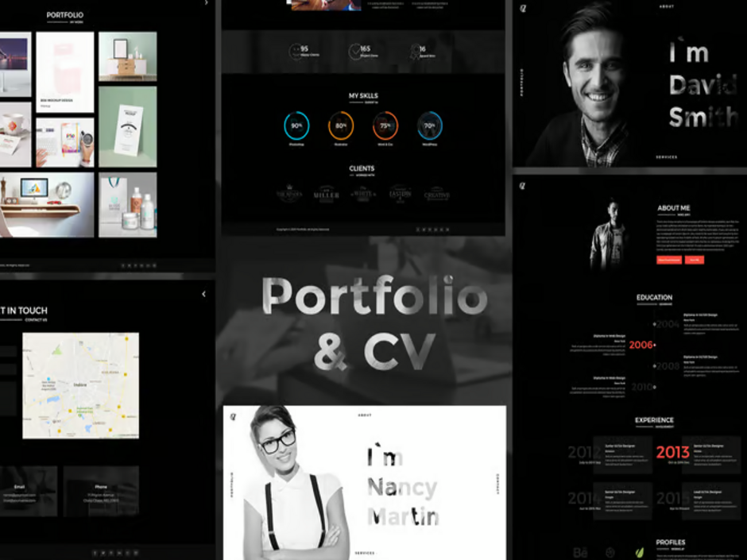747x560 pixels.
Task: Select the 90% Photoshop skill circle
Action: 296,126
